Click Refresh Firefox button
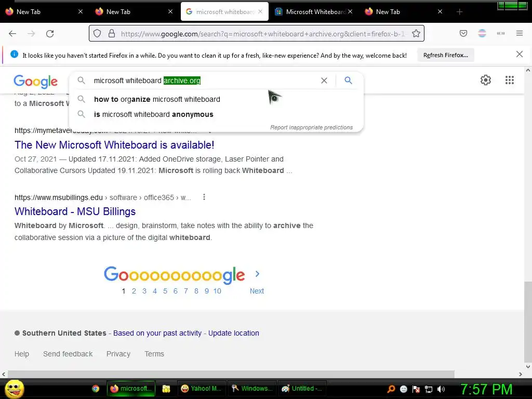 click(445, 55)
